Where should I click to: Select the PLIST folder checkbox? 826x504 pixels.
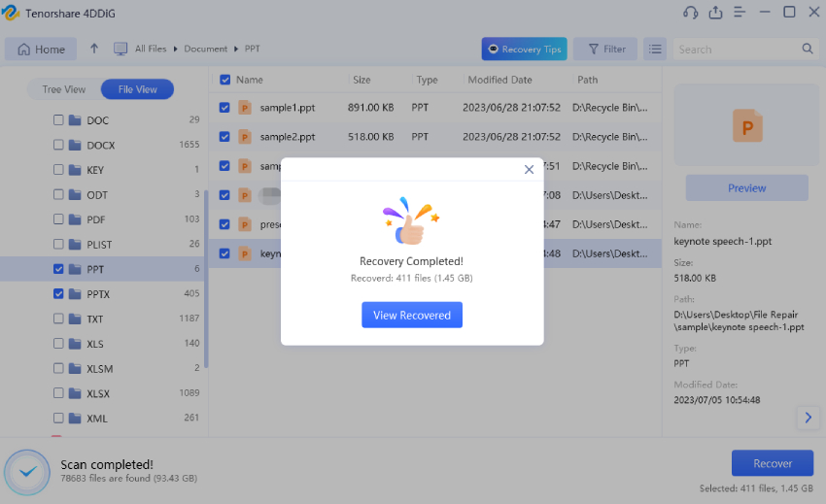pyautogui.click(x=58, y=245)
